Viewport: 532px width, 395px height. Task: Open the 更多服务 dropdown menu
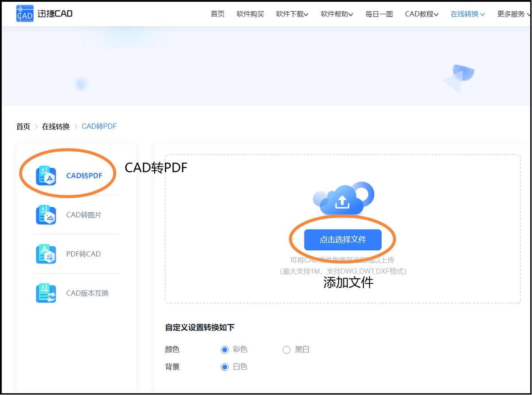[512, 14]
